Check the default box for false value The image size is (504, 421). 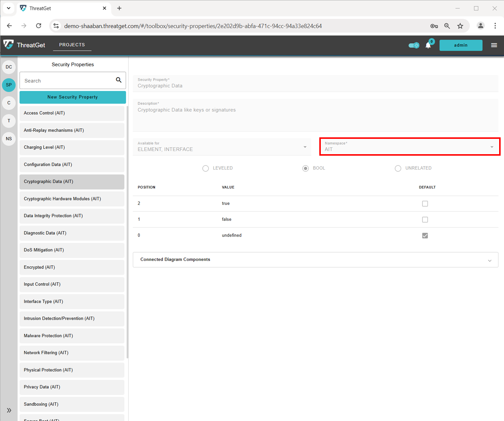point(425,220)
